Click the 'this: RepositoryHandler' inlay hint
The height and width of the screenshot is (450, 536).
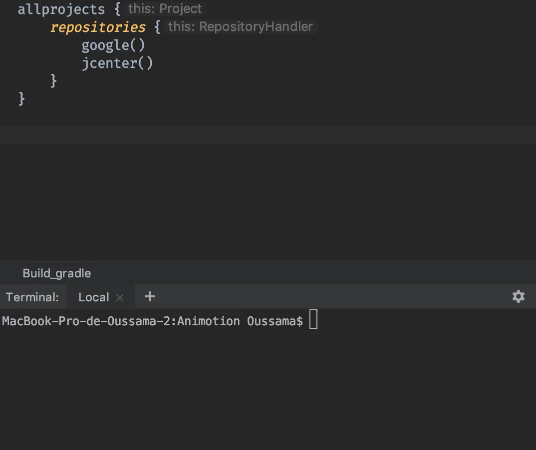click(x=240, y=26)
